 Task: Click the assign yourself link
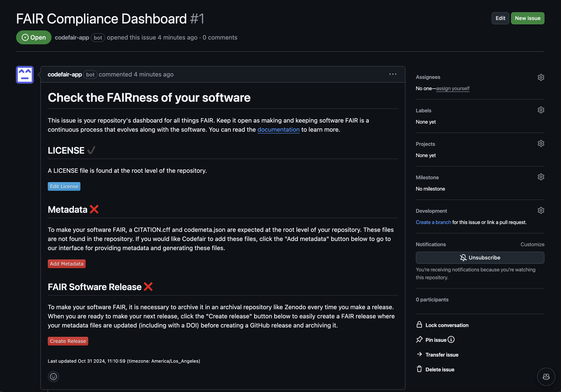pyautogui.click(x=453, y=88)
